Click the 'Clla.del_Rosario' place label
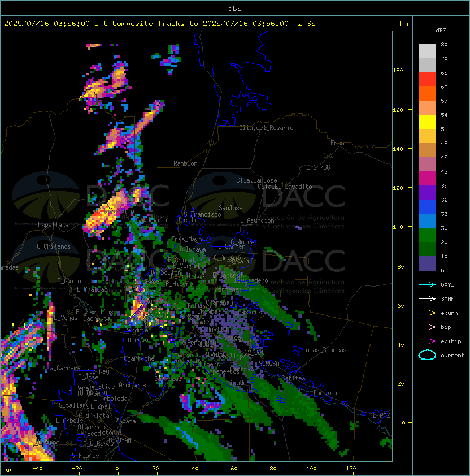This screenshot has width=470, height=476. 266,128
